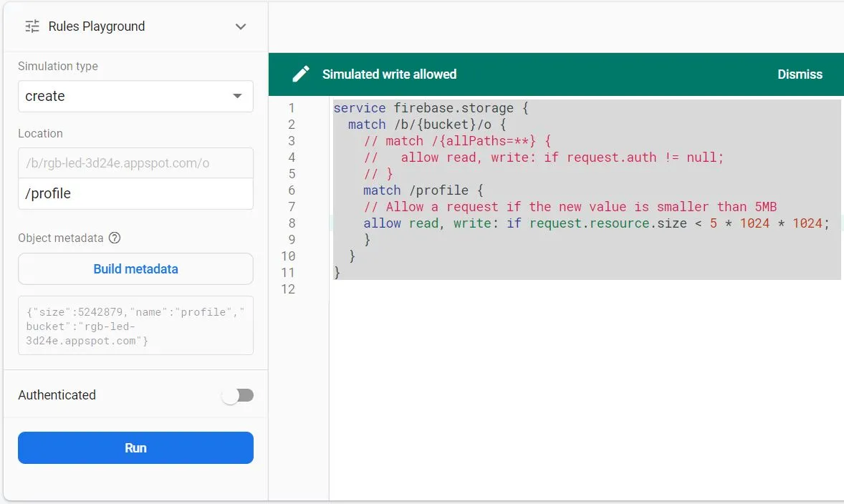The width and height of the screenshot is (844, 504).
Task: Open the Simulation type create dropdown
Action: [x=135, y=96]
